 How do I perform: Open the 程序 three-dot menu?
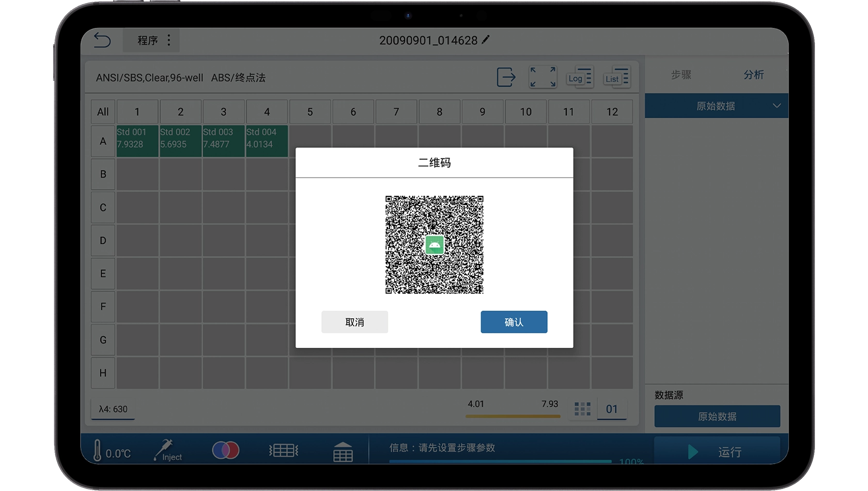(x=169, y=40)
